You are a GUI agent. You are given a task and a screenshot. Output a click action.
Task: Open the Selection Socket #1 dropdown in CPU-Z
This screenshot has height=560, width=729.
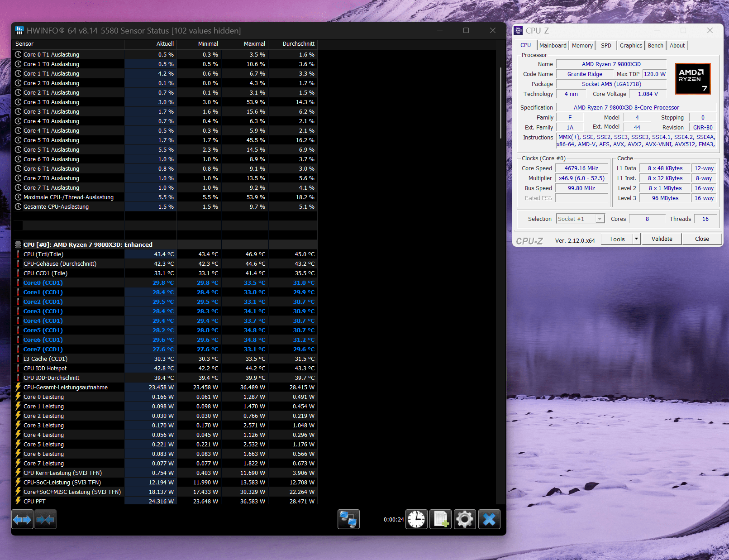581,219
